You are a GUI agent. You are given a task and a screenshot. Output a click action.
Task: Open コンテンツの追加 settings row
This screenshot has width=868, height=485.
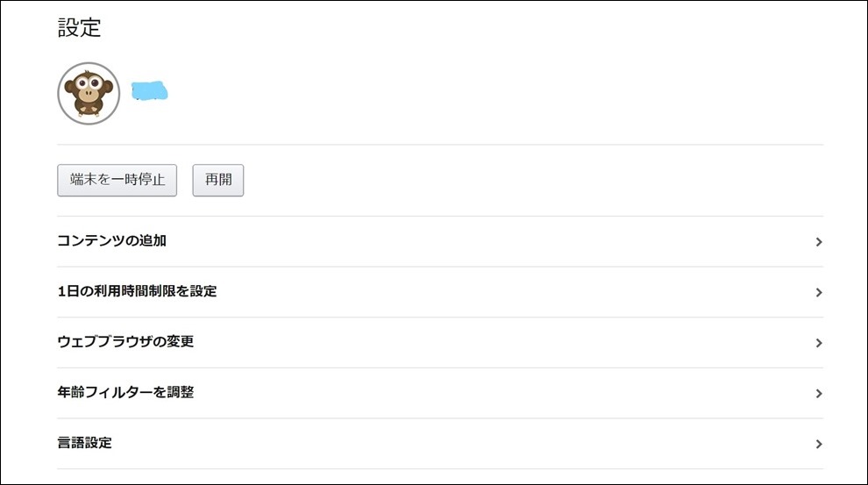440,241
